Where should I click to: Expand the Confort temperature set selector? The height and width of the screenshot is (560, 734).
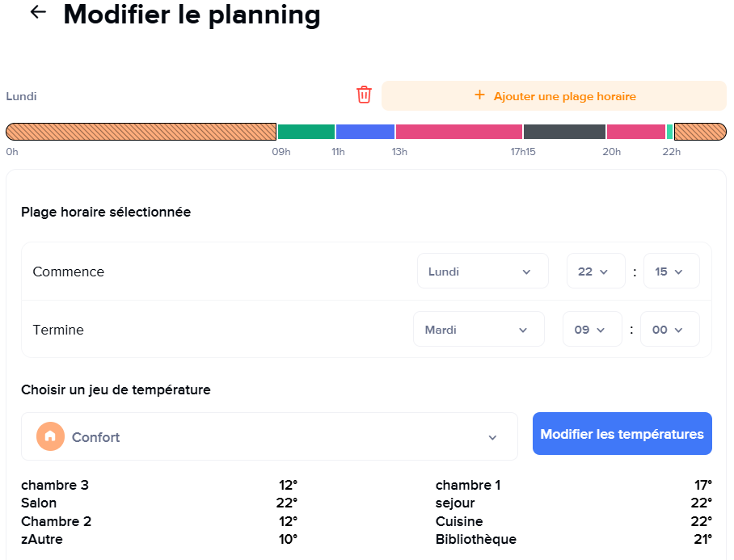point(269,437)
